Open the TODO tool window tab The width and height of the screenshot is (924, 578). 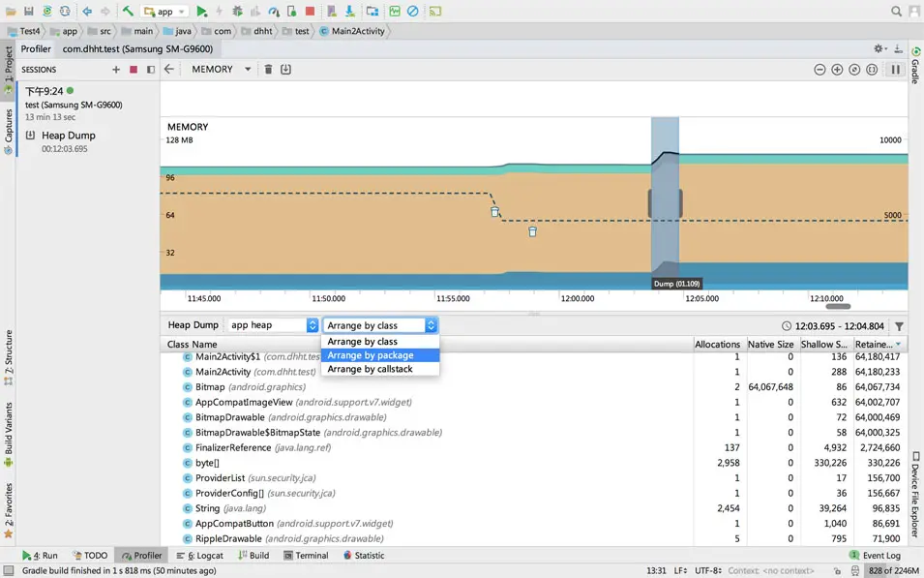90,555
